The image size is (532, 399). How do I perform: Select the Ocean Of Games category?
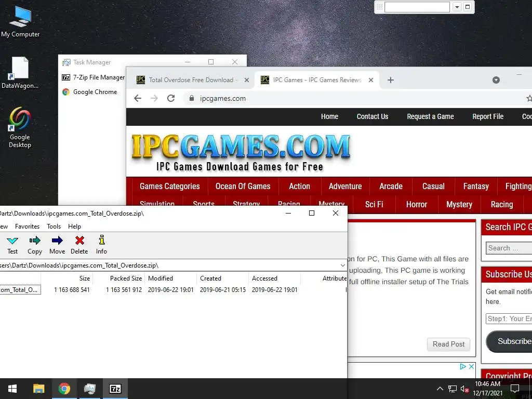point(243,187)
